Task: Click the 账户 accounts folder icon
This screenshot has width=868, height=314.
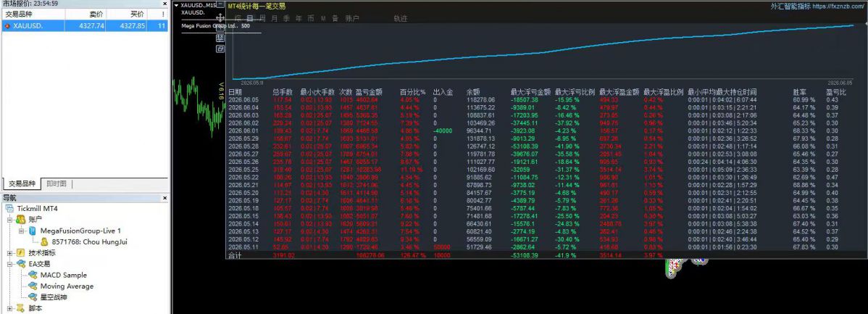Action: 20,219
